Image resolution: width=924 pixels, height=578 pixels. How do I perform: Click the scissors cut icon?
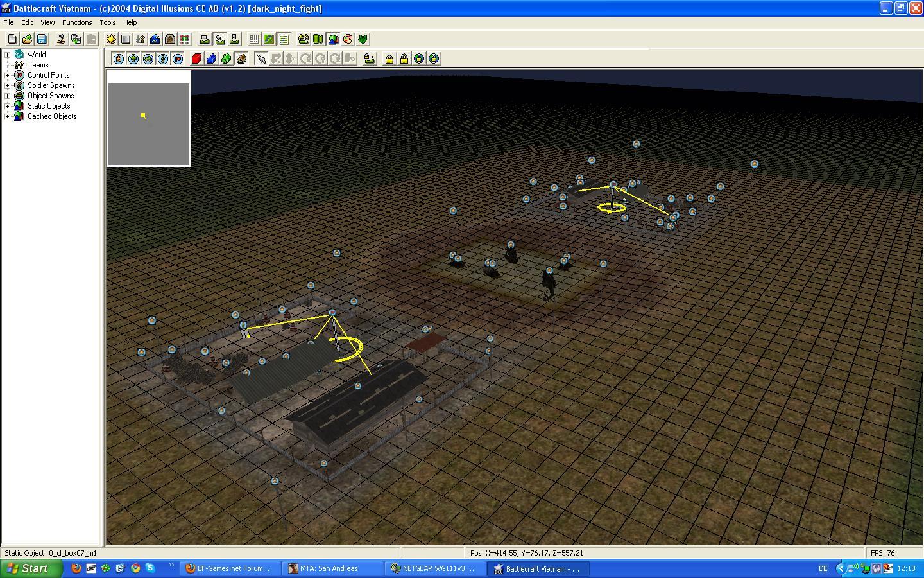(x=61, y=39)
